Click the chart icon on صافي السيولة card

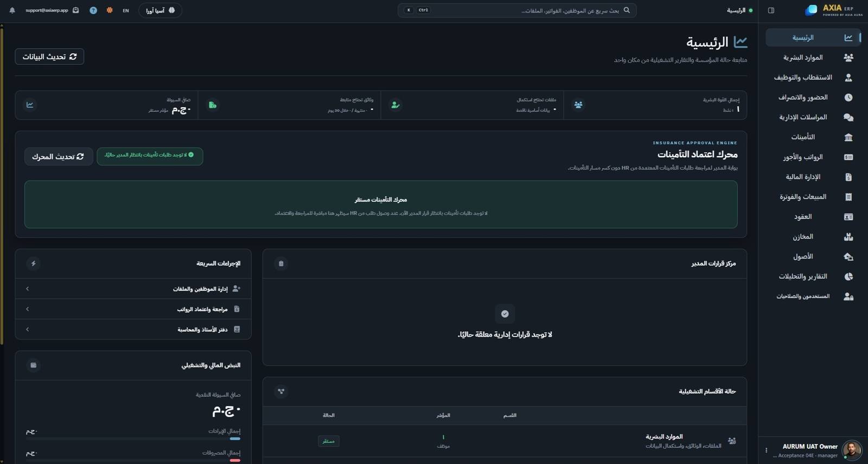(x=30, y=105)
